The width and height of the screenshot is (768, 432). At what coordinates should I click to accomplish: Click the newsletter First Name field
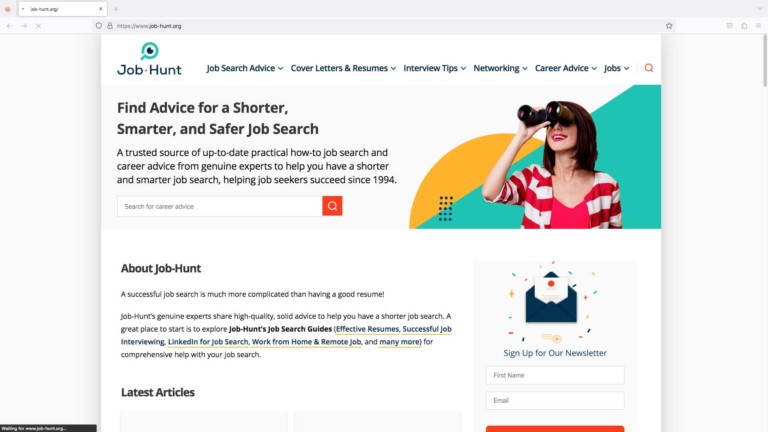pos(555,375)
